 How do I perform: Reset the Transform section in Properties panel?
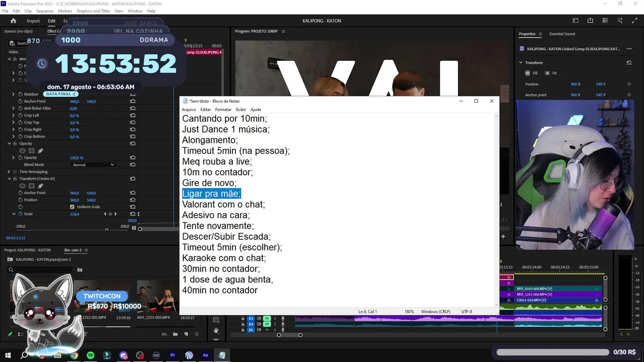click(629, 63)
